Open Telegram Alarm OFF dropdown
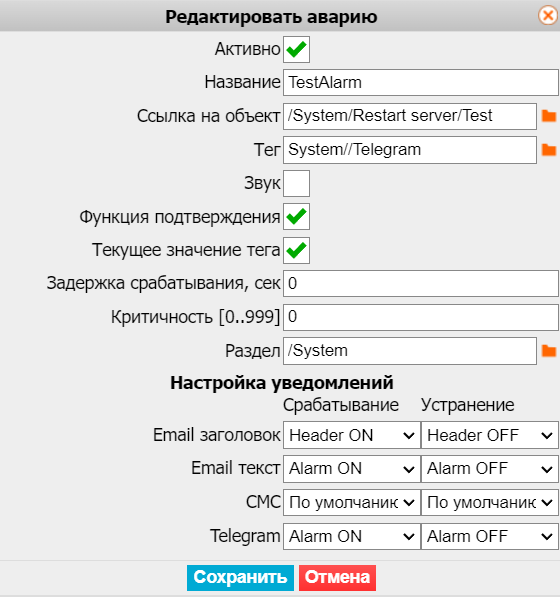This screenshot has width=560, height=597. pyautogui.click(x=490, y=536)
